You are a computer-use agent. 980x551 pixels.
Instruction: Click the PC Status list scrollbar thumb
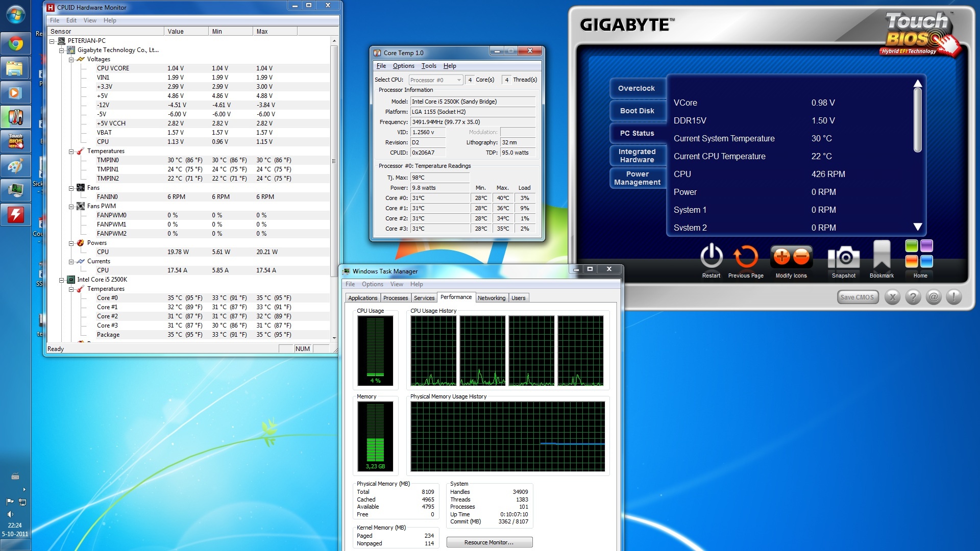(918, 120)
